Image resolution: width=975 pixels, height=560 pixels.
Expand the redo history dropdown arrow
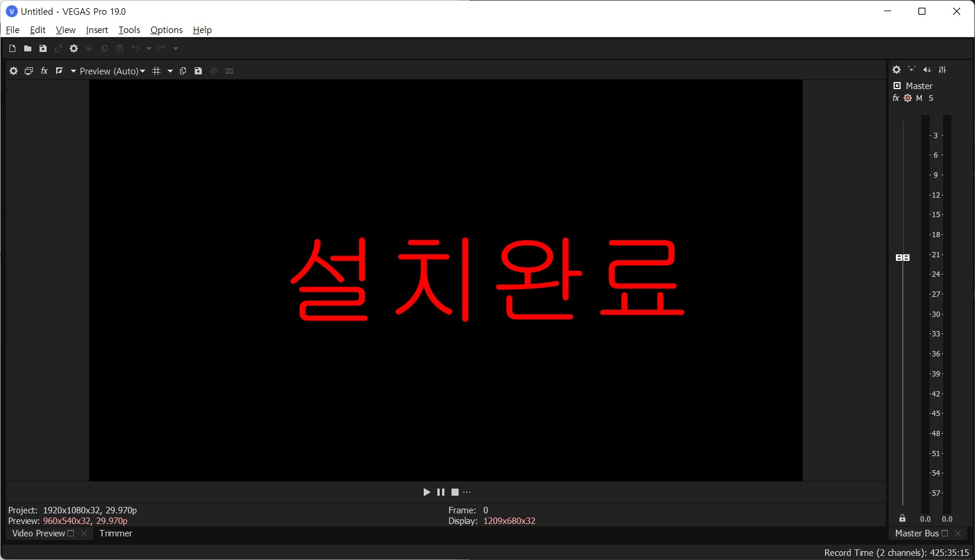tap(175, 48)
